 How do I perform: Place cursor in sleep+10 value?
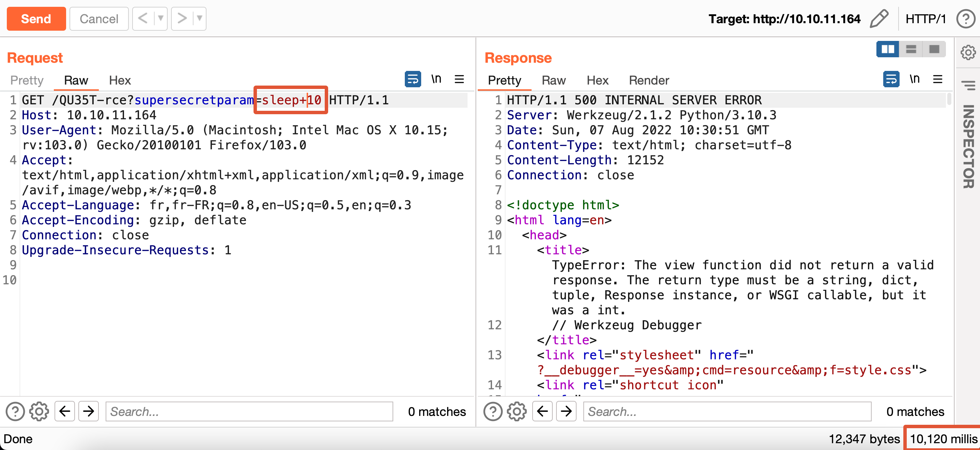coord(291,100)
